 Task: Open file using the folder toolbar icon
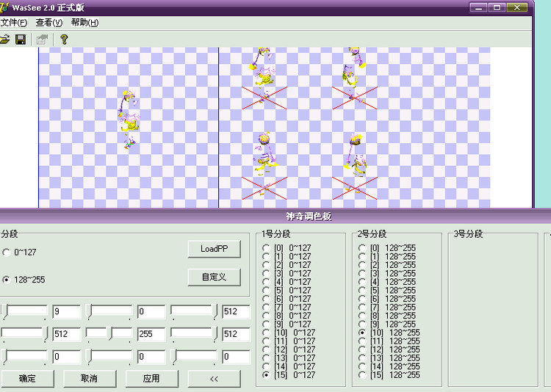click(4, 40)
